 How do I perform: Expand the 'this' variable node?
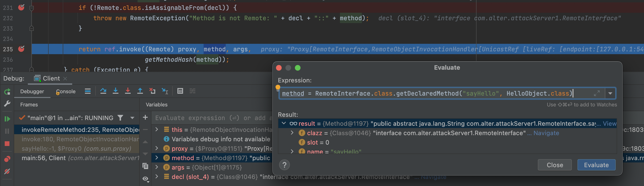pos(157,129)
